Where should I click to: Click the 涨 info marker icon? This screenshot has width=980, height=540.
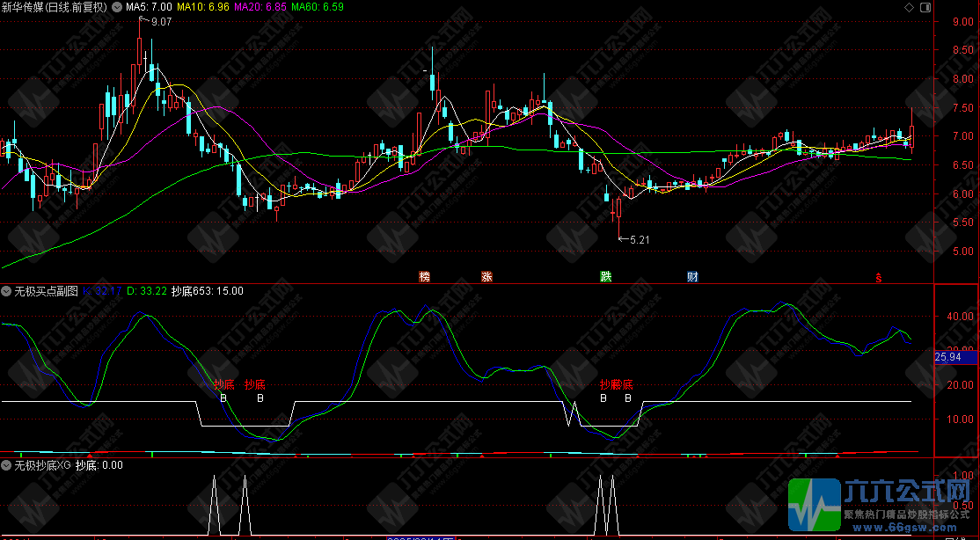point(486,277)
